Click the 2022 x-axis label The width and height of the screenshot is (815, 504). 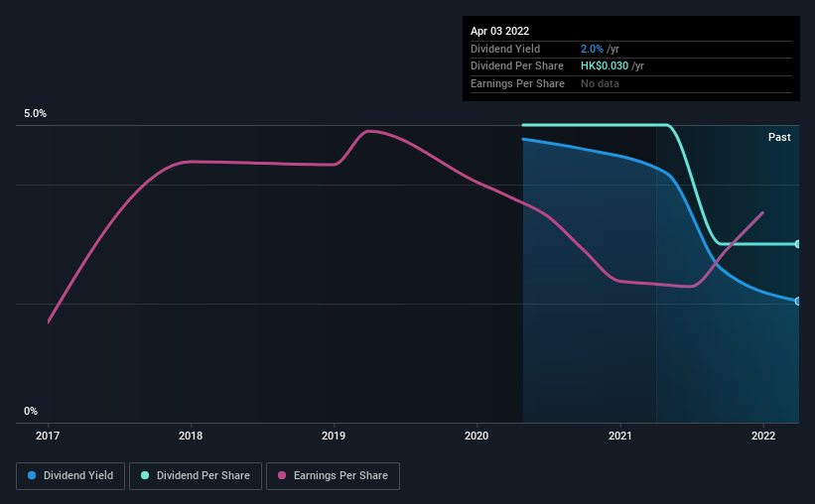click(x=763, y=436)
